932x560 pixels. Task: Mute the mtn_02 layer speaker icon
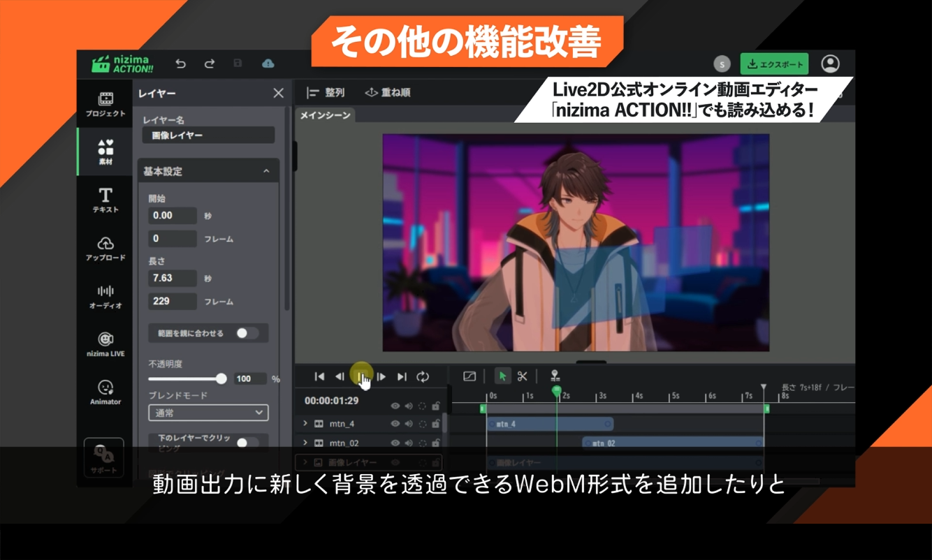point(409,443)
